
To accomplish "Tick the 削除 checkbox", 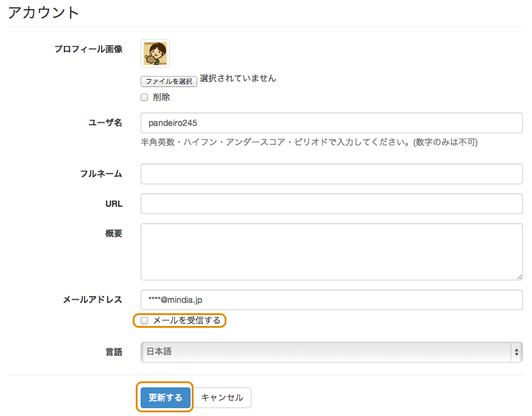I will [144, 97].
